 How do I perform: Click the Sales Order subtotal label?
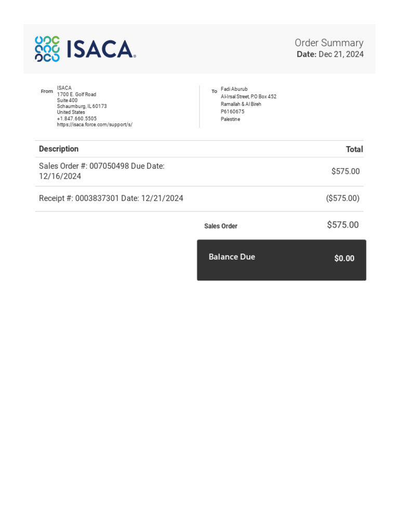pyautogui.click(x=221, y=226)
